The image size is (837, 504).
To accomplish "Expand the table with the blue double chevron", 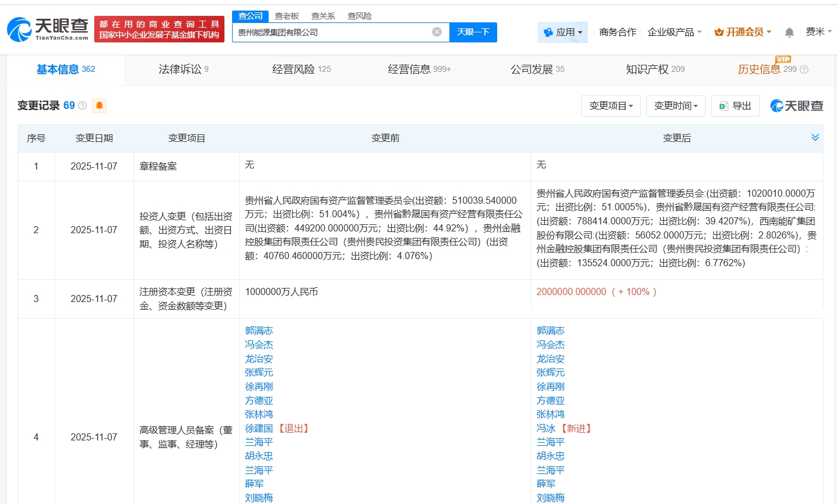I will 815,137.
